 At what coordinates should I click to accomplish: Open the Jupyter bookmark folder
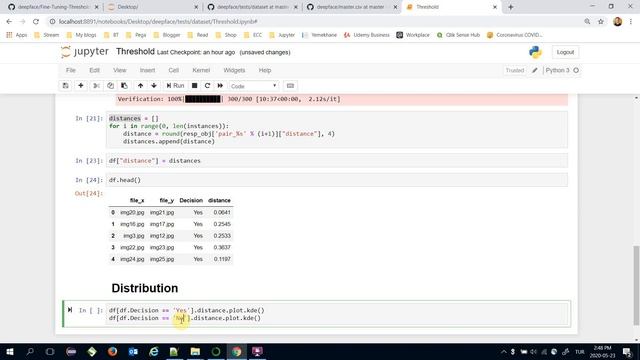[x=282, y=35]
